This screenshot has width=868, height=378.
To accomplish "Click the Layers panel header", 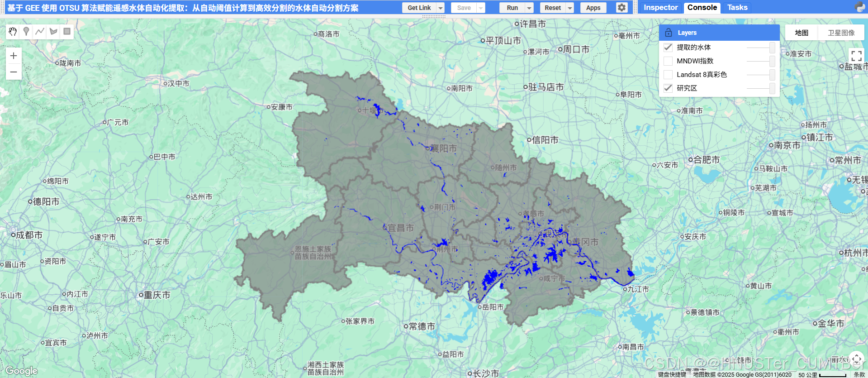I will [719, 33].
